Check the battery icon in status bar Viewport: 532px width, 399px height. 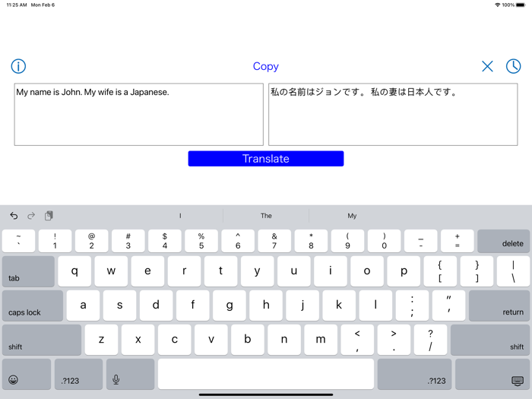[x=521, y=5]
